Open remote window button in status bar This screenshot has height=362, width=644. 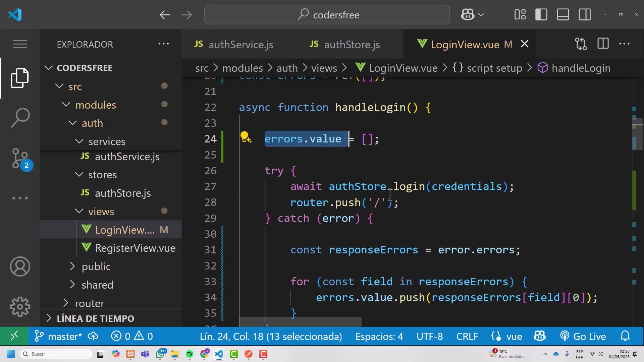point(14,336)
